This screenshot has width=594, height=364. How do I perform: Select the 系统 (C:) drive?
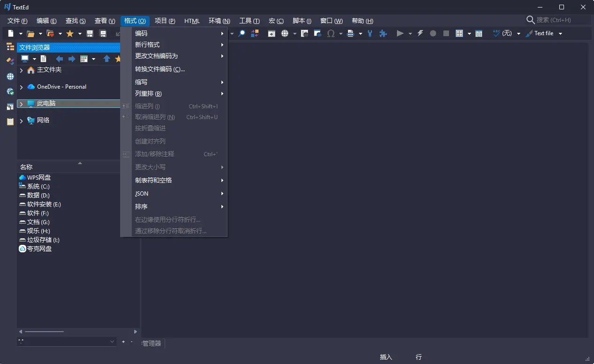pos(38,187)
